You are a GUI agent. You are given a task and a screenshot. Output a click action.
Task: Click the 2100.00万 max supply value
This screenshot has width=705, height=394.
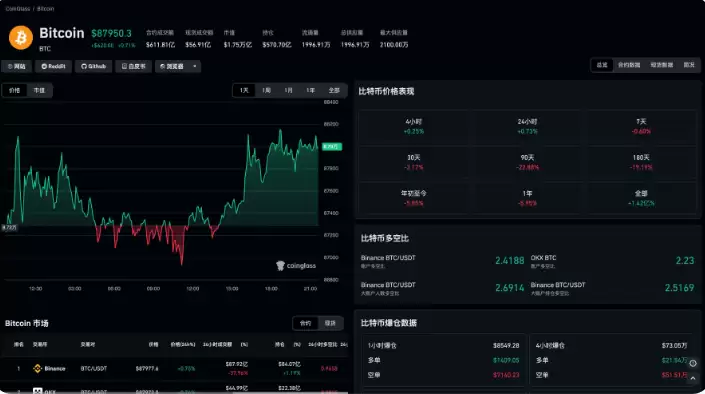pos(394,45)
